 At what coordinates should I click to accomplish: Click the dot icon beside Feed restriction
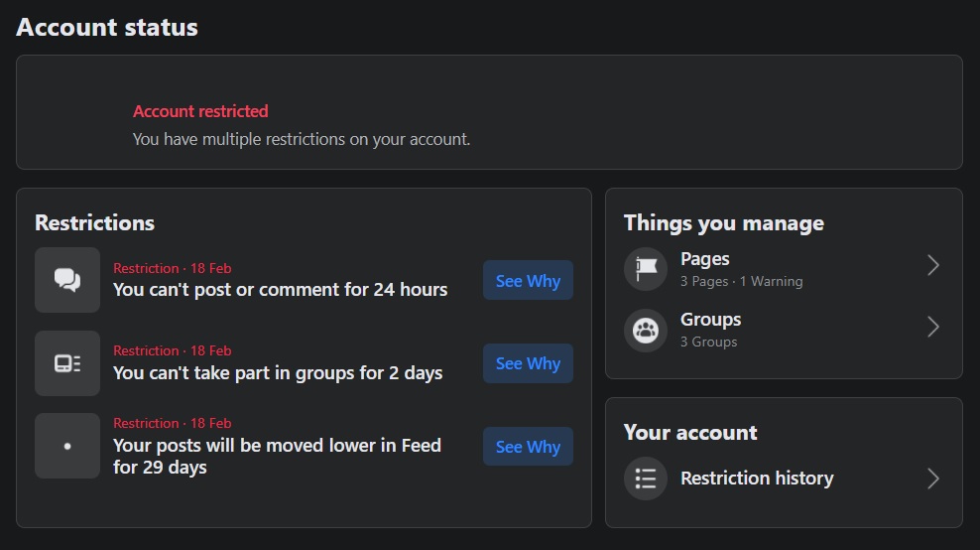[x=66, y=446]
